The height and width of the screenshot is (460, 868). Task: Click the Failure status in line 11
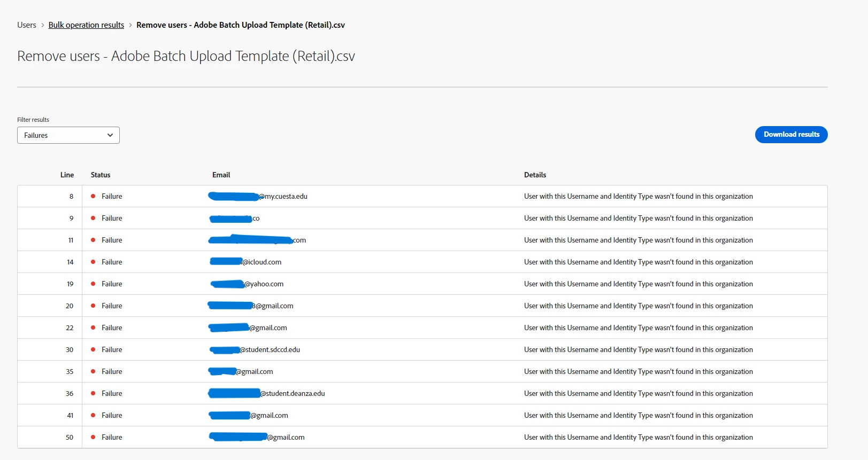[x=112, y=240]
